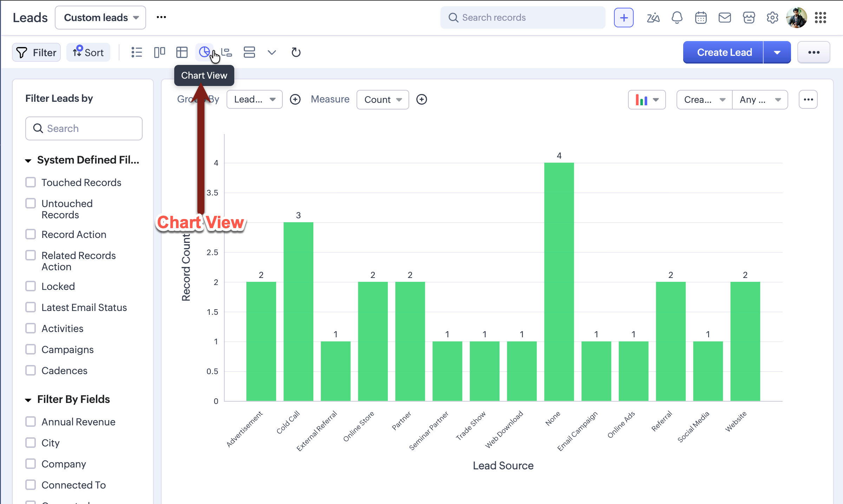Click the Search records field

(x=523, y=18)
